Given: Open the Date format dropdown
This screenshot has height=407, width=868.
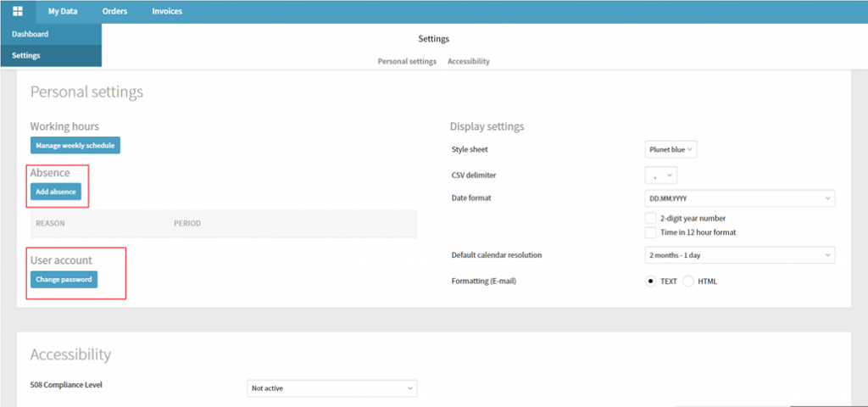Looking at the screenshot, I should click(x=739, y=198).
